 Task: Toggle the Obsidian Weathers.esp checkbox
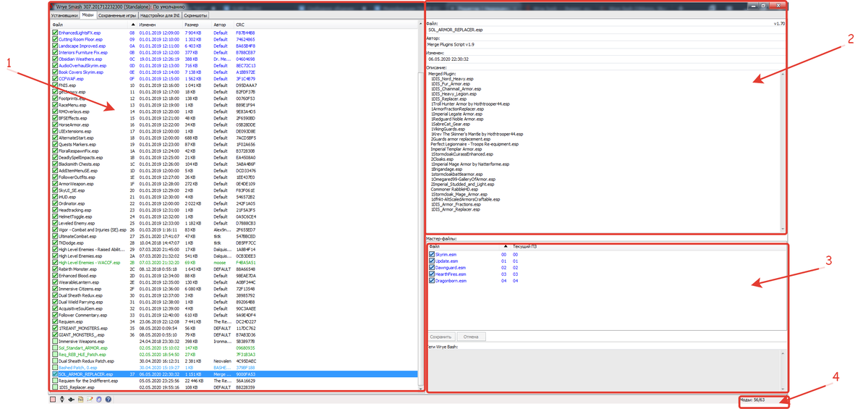[55, 59]
